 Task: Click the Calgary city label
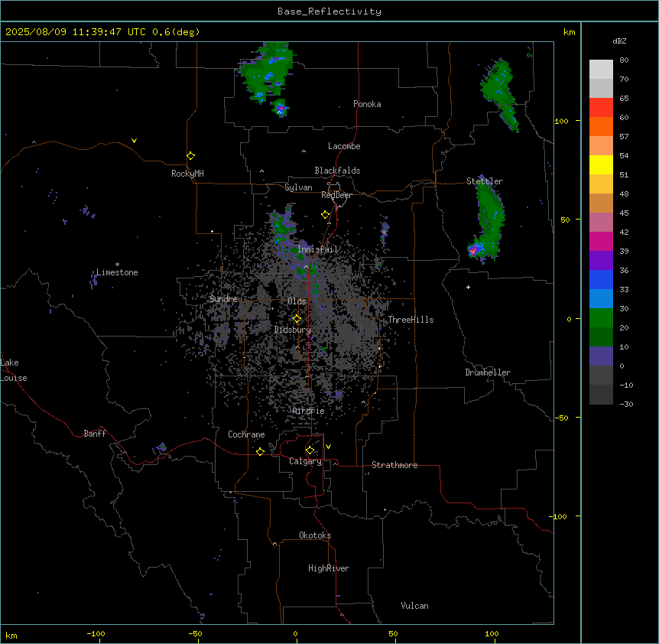point(306,461)
